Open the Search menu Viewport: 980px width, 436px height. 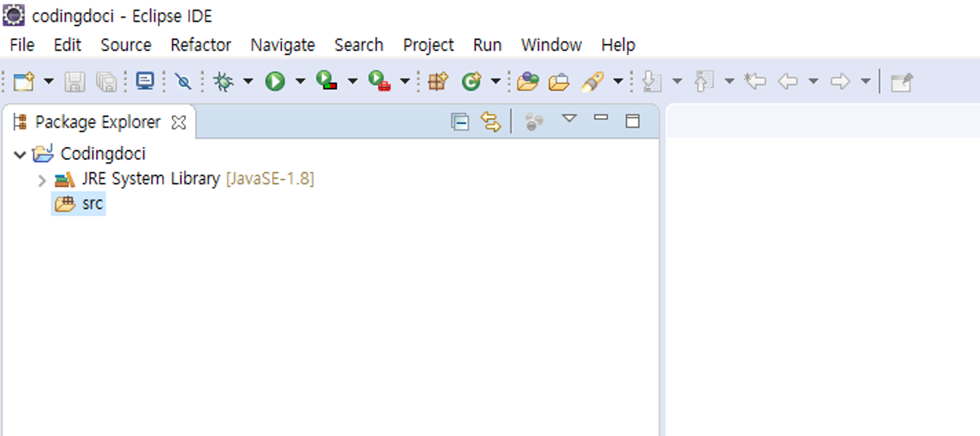(x=359, y=45)
